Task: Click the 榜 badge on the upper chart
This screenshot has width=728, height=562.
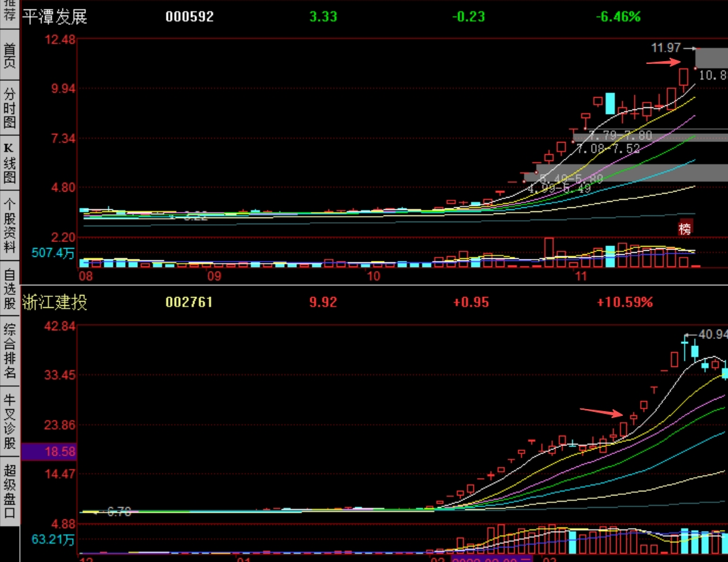Action: click(x=685, y=228)
